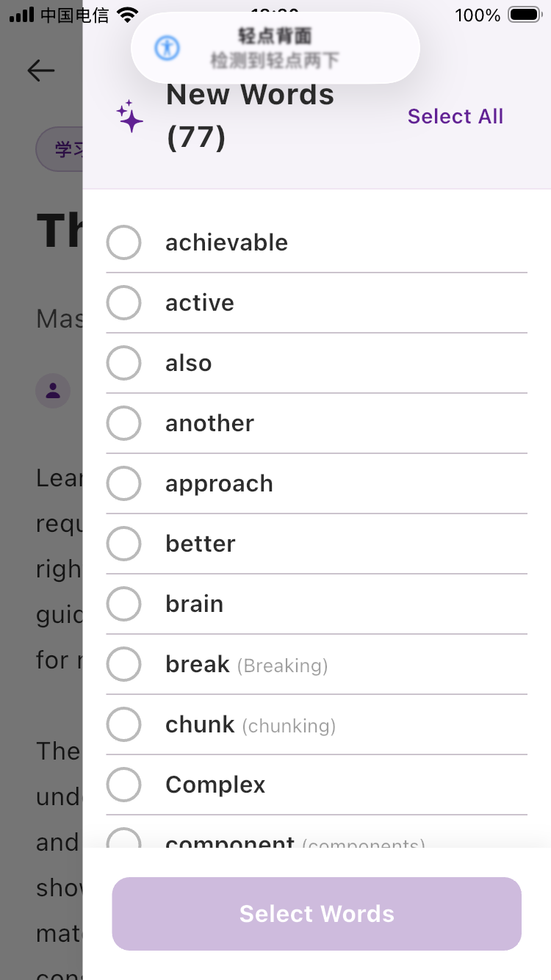Tap the Wi-Fi icon in status bar
The width and height of the screenshot is (551, 980).
click(x=128, y=15)
